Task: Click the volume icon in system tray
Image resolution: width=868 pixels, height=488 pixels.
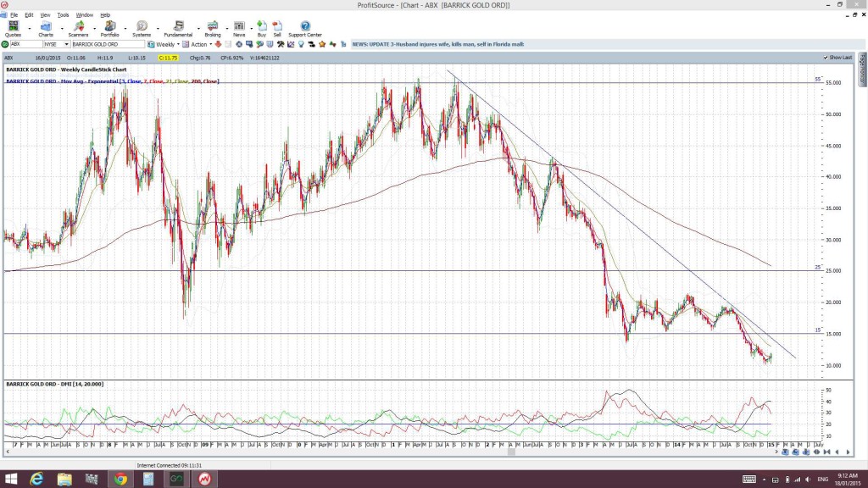Action: (808, 480)
